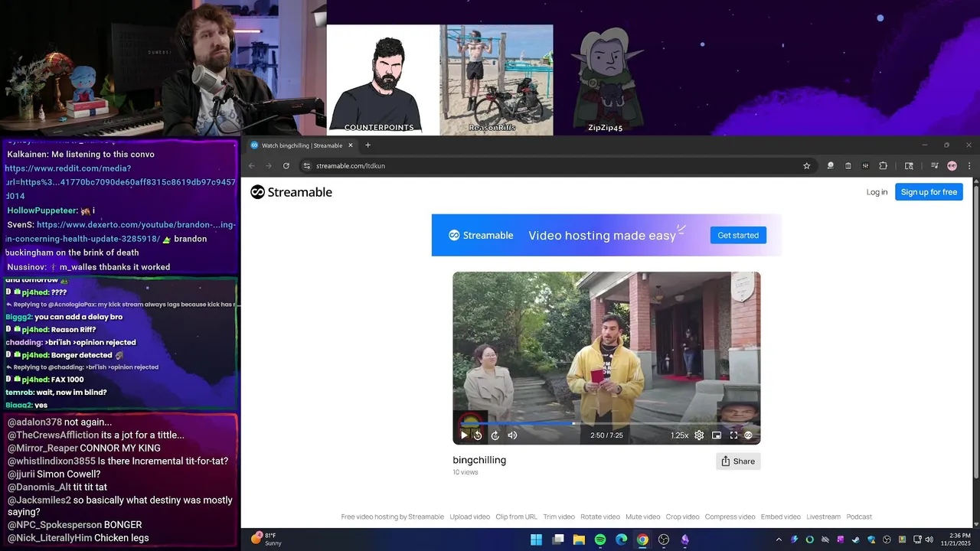Viewport: 980px width, 551px height.
Task: Open a new browser tab
Action: 367,145
